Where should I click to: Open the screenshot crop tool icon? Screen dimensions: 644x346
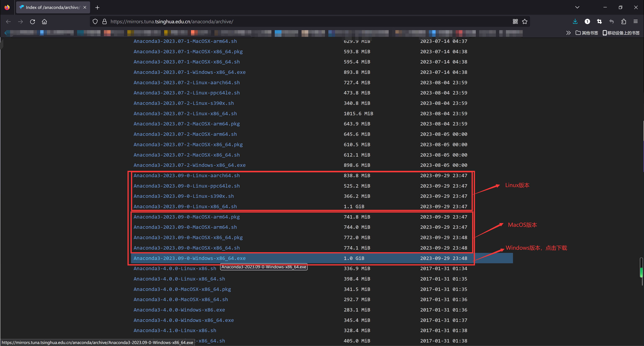pos(599,22)
